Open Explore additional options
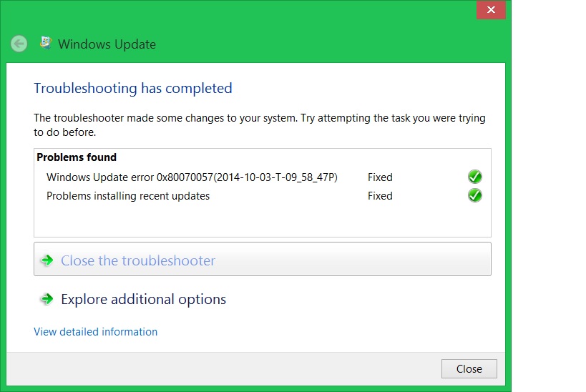 coord(144,299)
